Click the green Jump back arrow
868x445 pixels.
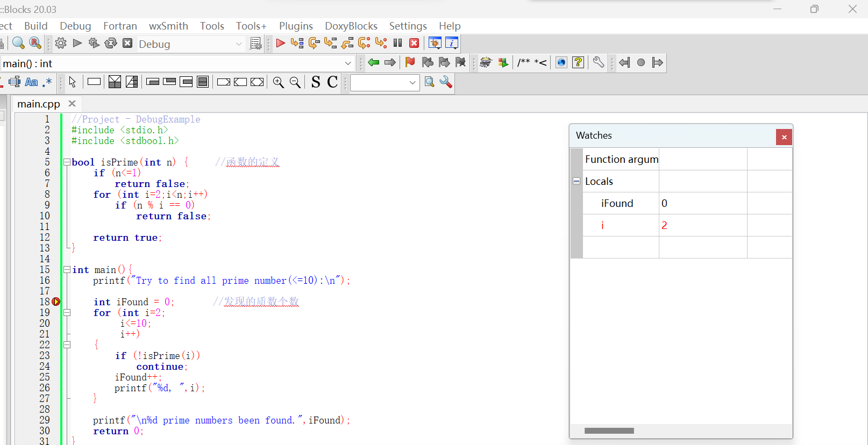click(x=373, y=63)
